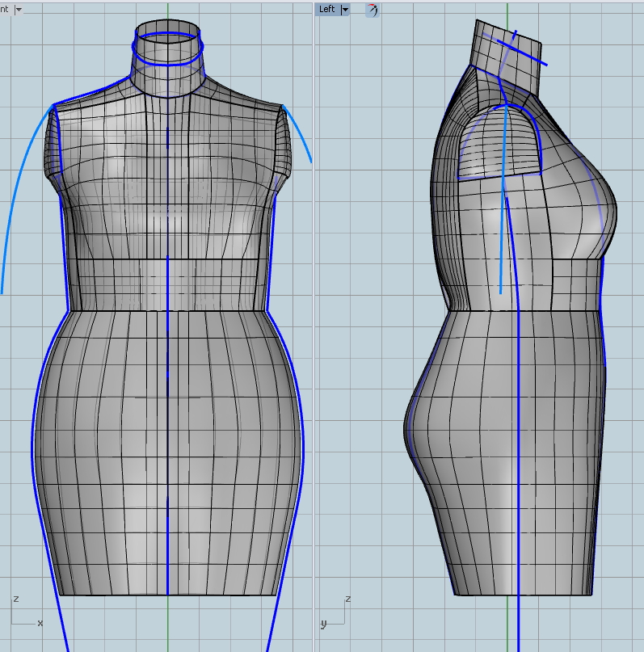
Task: Select the light blue arm curve at Front viewport's right edge
Action: (300, 133)
